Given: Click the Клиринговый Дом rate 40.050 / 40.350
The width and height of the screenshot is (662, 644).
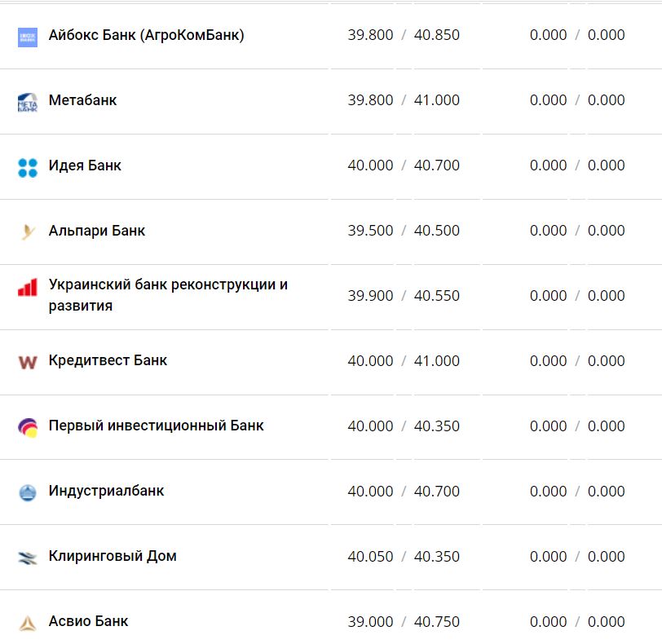Looking at the screenshot, I should pos(404,557).
